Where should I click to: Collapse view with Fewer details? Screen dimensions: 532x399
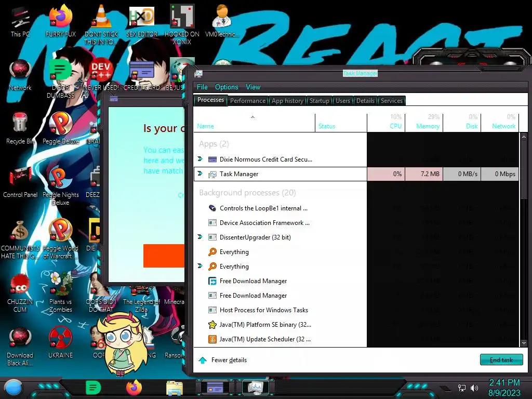(223, 360)
